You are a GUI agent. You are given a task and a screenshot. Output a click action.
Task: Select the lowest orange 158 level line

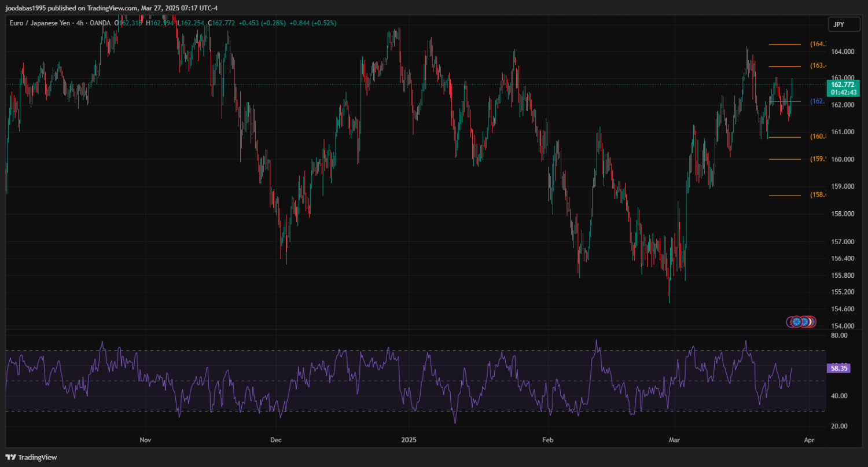tap(785, 196)
